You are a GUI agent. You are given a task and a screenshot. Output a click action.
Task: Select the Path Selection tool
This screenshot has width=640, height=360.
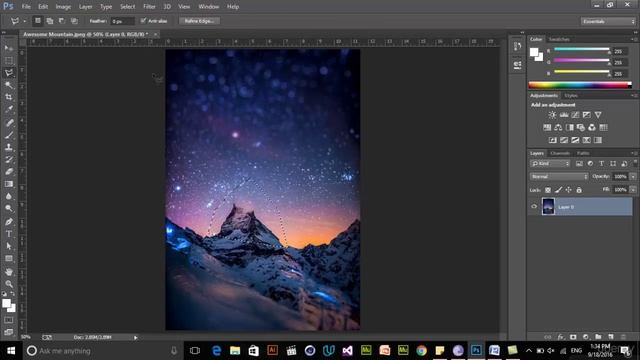[9, 247]
